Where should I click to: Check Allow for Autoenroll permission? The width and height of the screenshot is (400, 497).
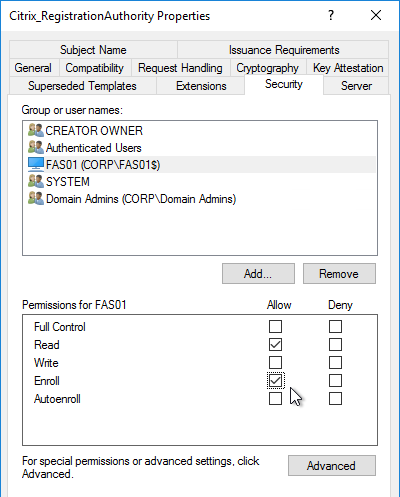click(275, 398)
